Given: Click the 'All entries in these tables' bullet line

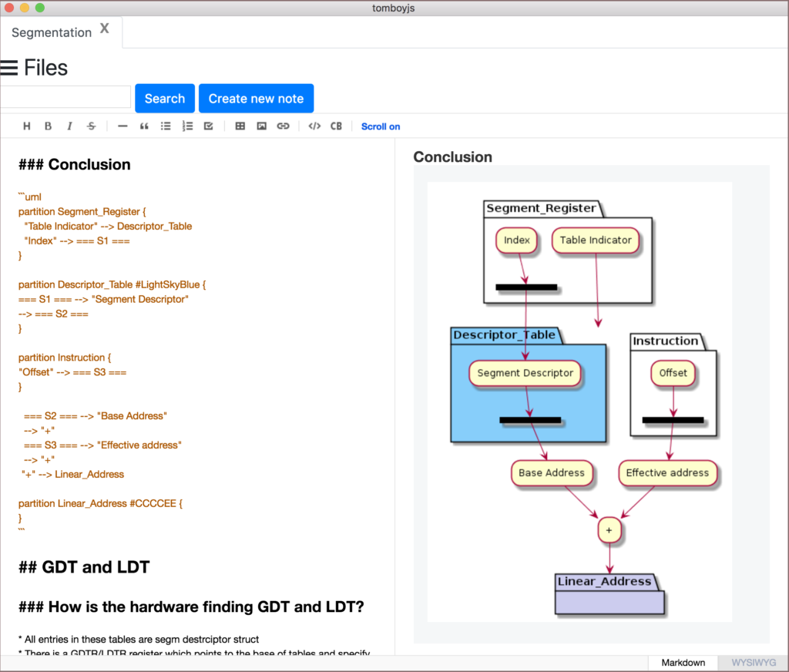Looking at the screenshot, I should coord(139,640).
